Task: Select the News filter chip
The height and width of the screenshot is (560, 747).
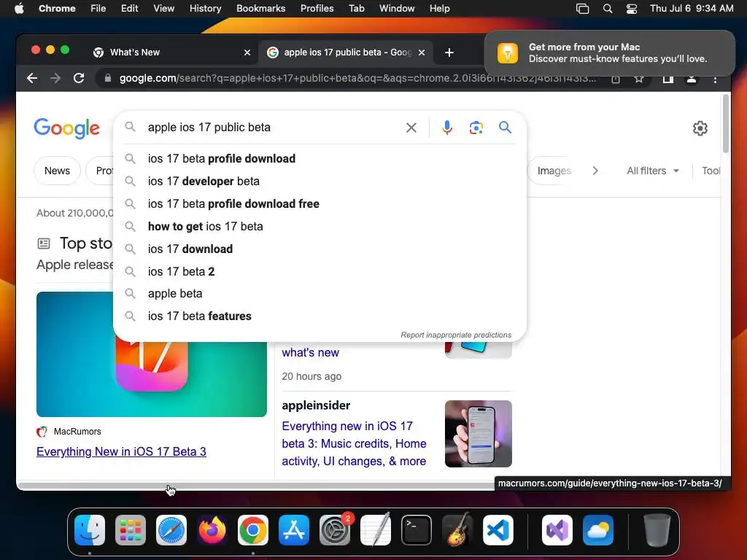Action: tap(57, 171)
